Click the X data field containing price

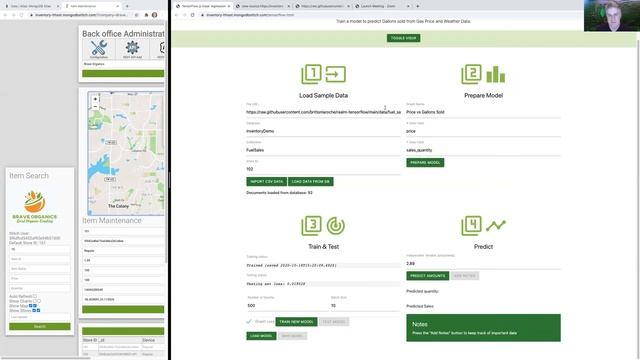tap(483, 131)
